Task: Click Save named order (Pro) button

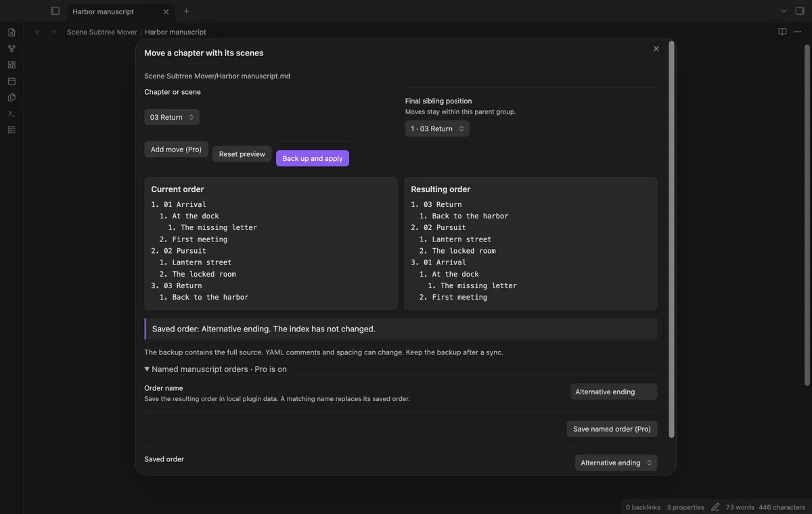Action: [612, 429]
